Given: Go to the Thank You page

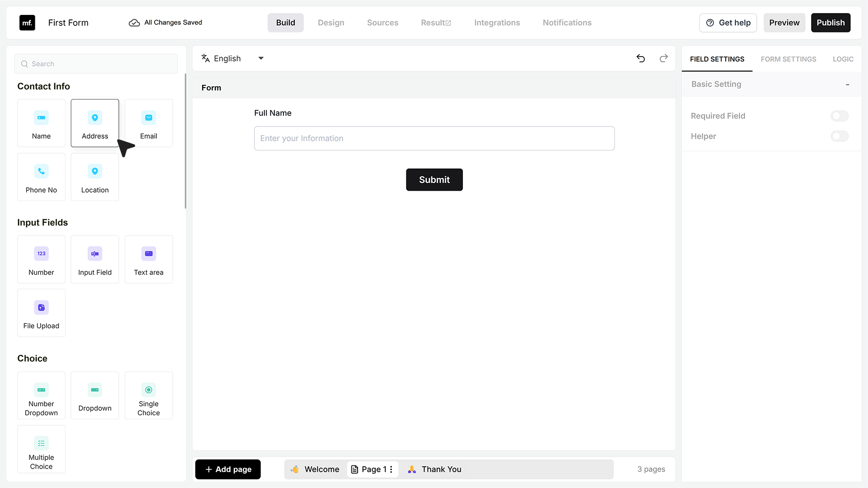Looking at the screenshot, I should tap(435, 469).
